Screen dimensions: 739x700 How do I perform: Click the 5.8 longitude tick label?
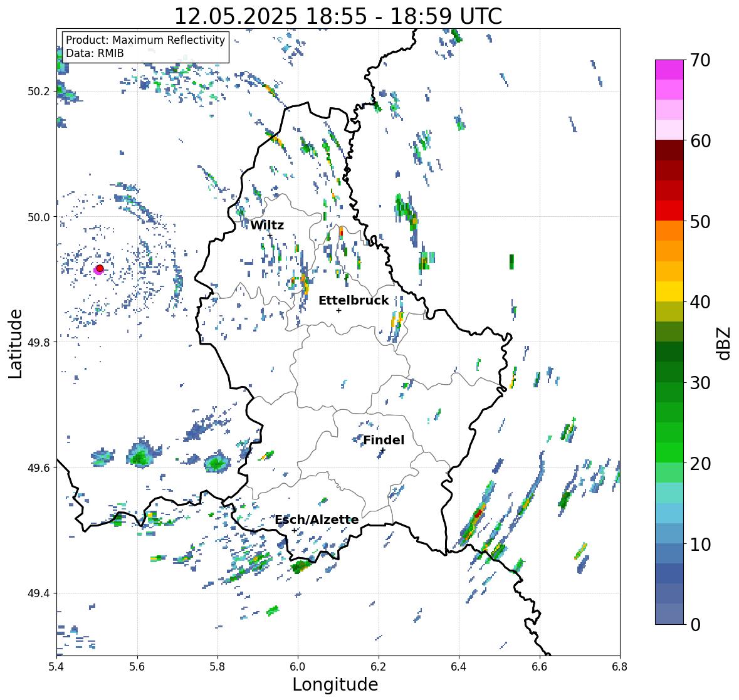[x=218, y=666]
